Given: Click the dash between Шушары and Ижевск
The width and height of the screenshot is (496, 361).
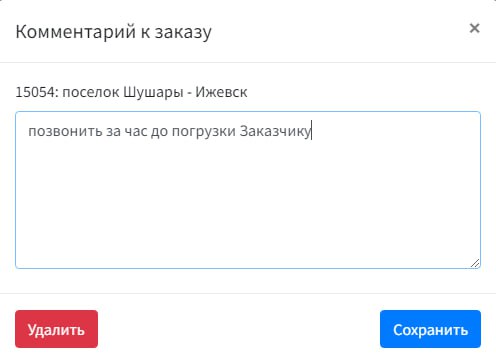Looking at the screenshot, I should point(189,93).
